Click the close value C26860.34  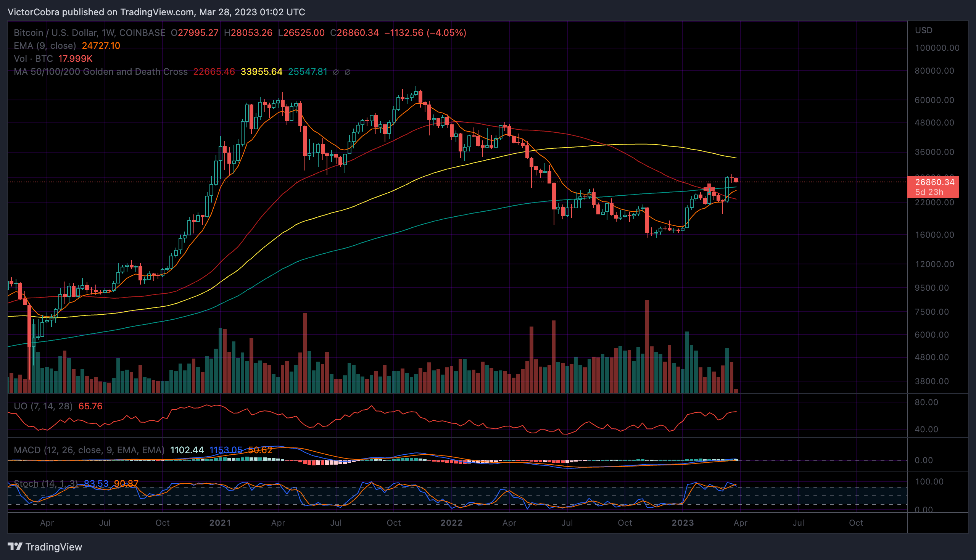(x=354, y=33)
